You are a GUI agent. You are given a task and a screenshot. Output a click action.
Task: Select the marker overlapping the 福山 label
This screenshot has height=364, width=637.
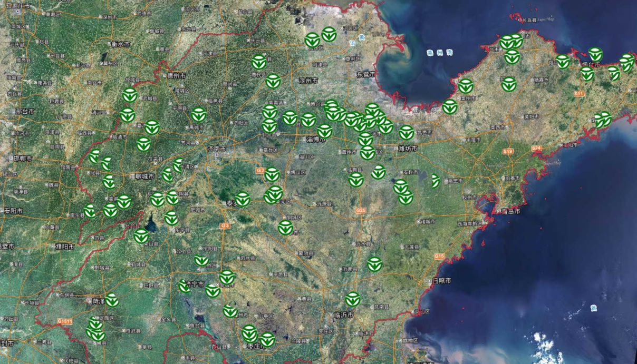tap(563, 62)
